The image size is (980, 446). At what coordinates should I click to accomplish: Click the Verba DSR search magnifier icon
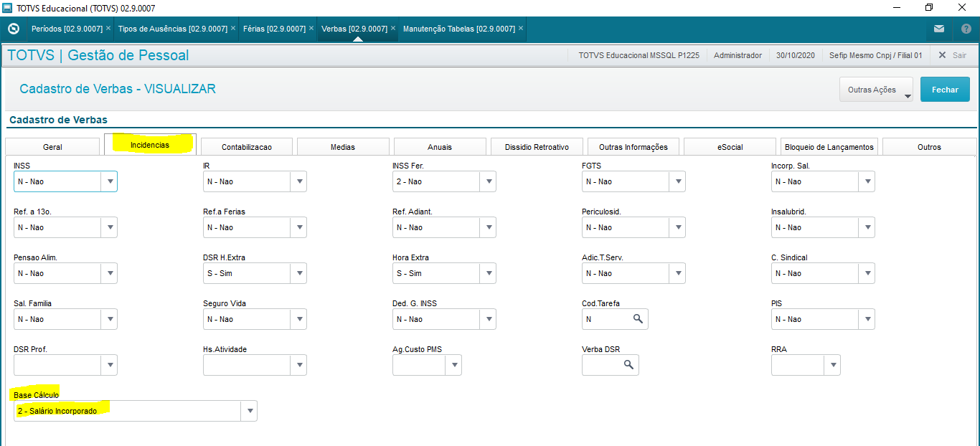pos(628,365)
